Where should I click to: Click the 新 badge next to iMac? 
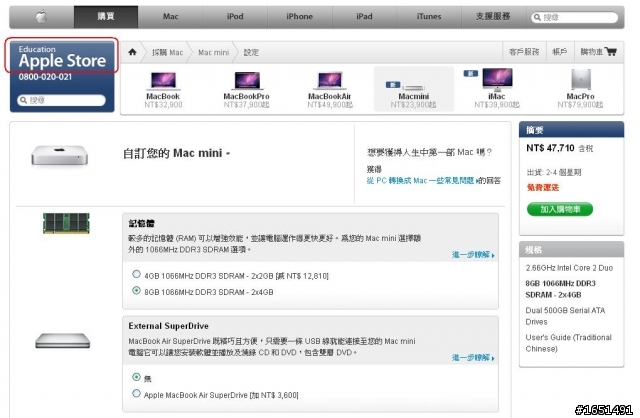pyautogui.click(x=470, y=73)
